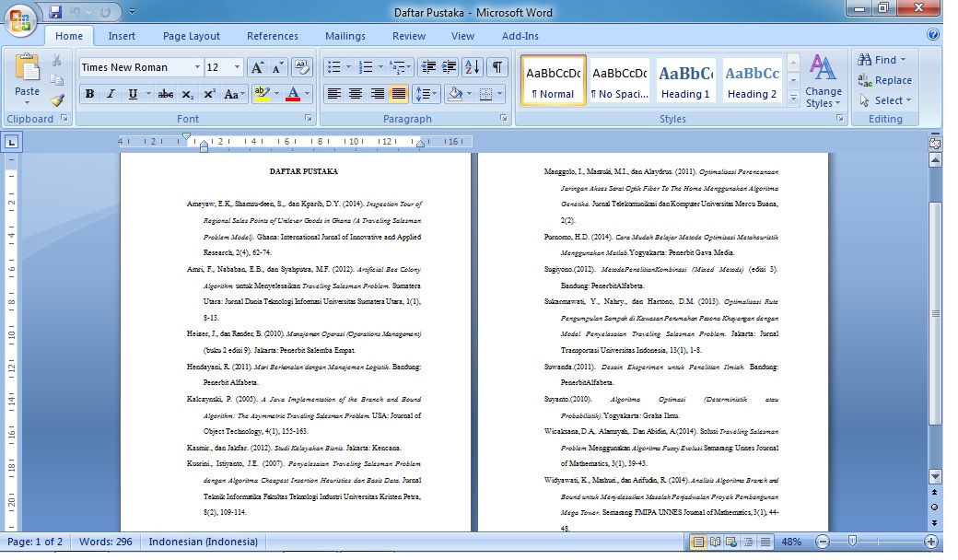Switch to the Review tab
958x560 pixels.
click(409, 36)
